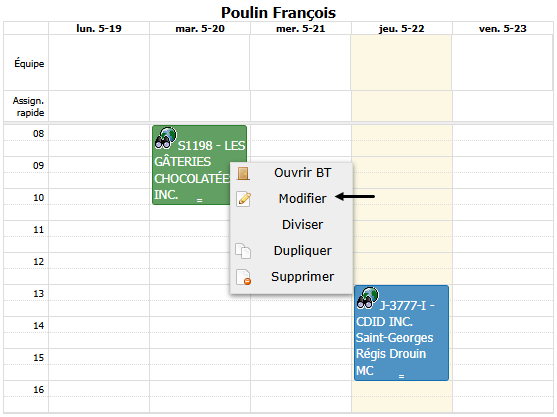Image resolution: width=557 pixels, height=417 pixels.
Task: Select the blue CDID INC. Saint-Georges appointment
Action: tap(401, 333)
